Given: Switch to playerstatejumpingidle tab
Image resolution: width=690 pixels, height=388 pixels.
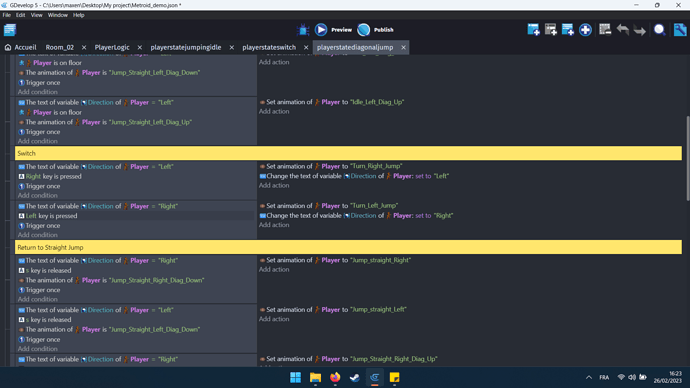Looking at the screenshot, I should 186,47.
